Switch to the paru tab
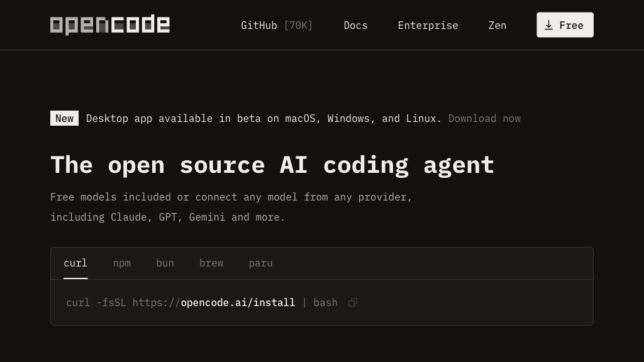Viewport: 644px width, 362px height. pyautogui.click(x=260, y=263)
